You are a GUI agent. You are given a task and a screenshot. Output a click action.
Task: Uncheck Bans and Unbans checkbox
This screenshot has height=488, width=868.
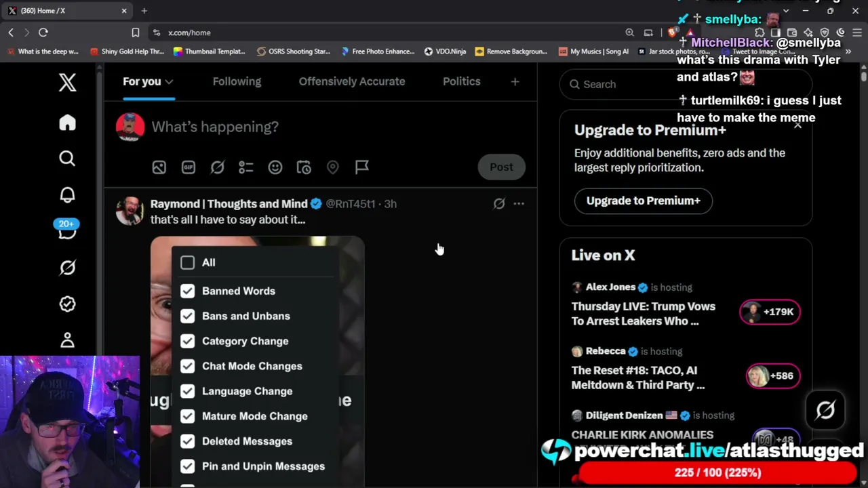[x=187, y=316]
